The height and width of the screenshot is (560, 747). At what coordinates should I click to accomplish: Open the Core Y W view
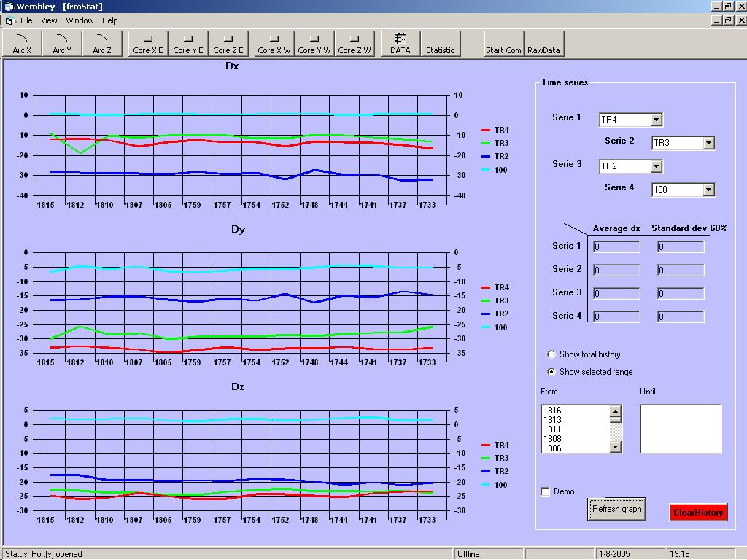tap(314, 44)
